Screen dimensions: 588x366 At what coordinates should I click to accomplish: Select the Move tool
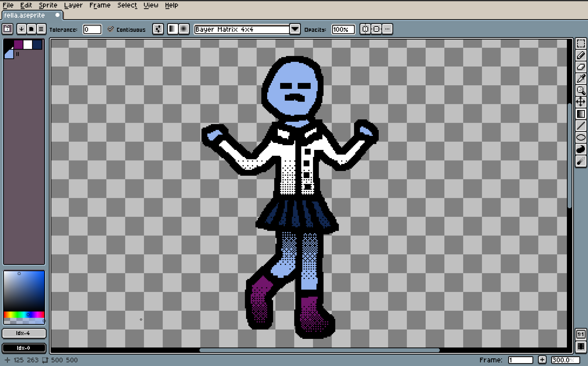coord(581,102)
